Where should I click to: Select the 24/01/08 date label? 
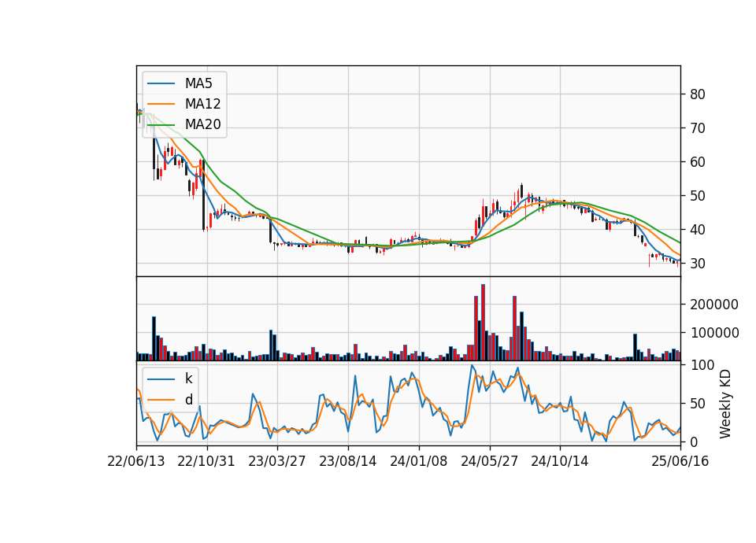tap(419, 461)
